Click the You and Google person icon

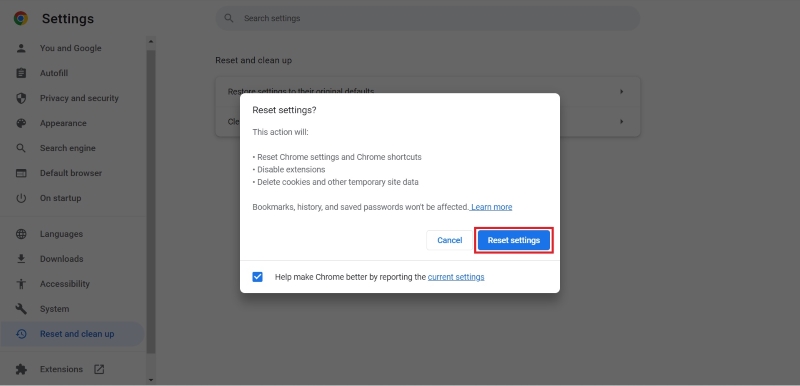[21, 48]
